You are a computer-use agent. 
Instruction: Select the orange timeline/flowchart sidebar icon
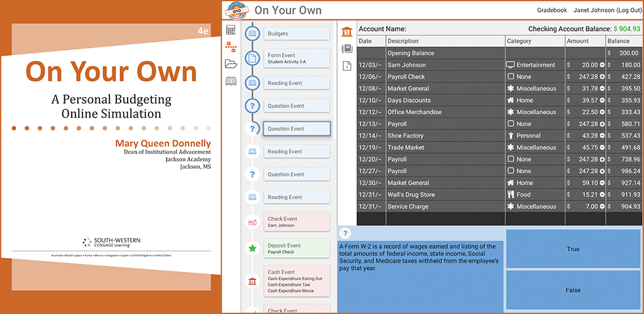(x=231, y=46)
